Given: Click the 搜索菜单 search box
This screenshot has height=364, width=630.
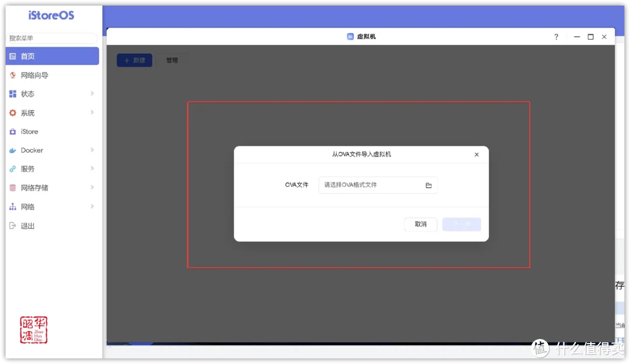Looking at the screenshot, I should [x=51, y=38].
